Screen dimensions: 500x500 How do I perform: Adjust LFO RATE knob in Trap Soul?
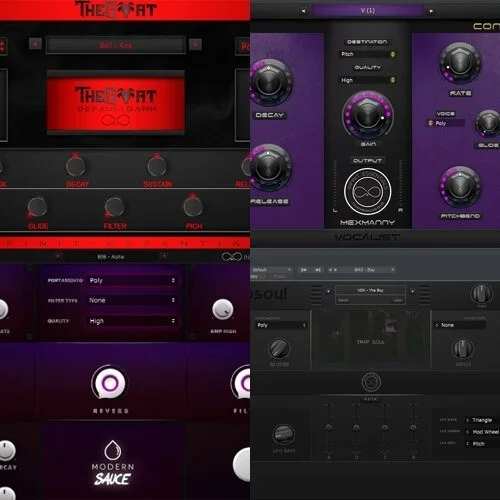coord(283,435)
